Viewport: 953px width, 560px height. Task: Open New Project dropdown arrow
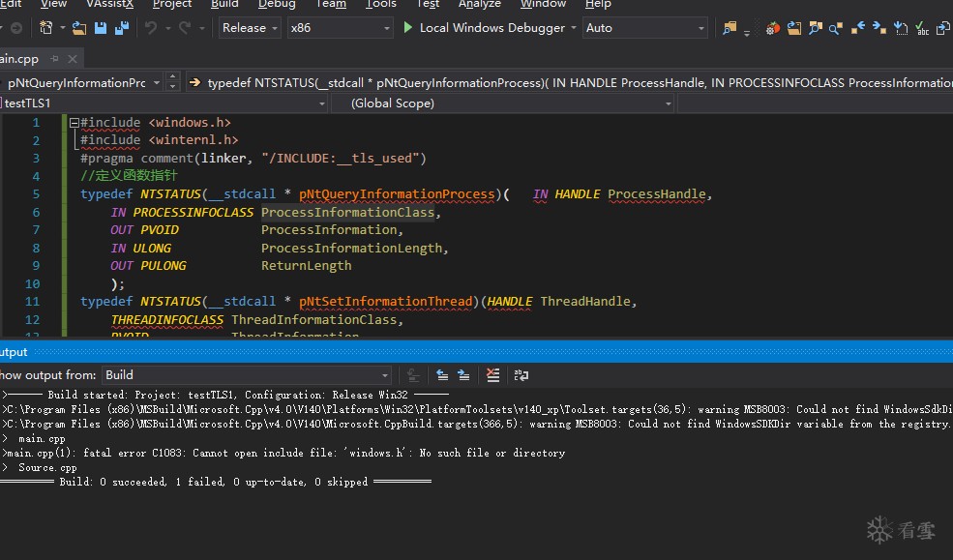tap(62, 28)
